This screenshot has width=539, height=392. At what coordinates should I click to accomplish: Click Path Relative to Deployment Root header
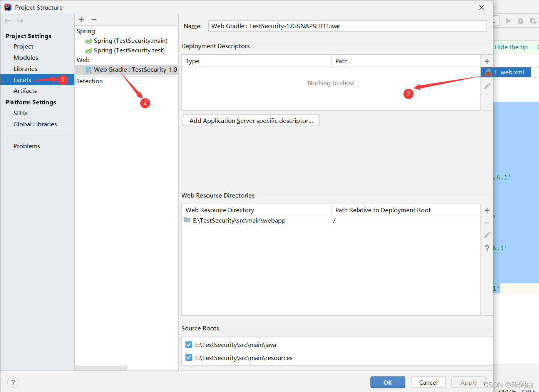406,210
